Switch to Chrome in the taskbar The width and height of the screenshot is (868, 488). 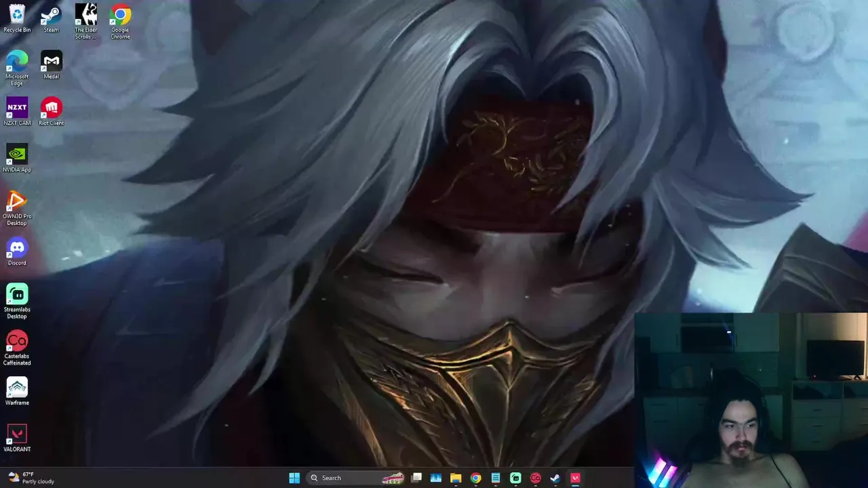tap(476, 478)
